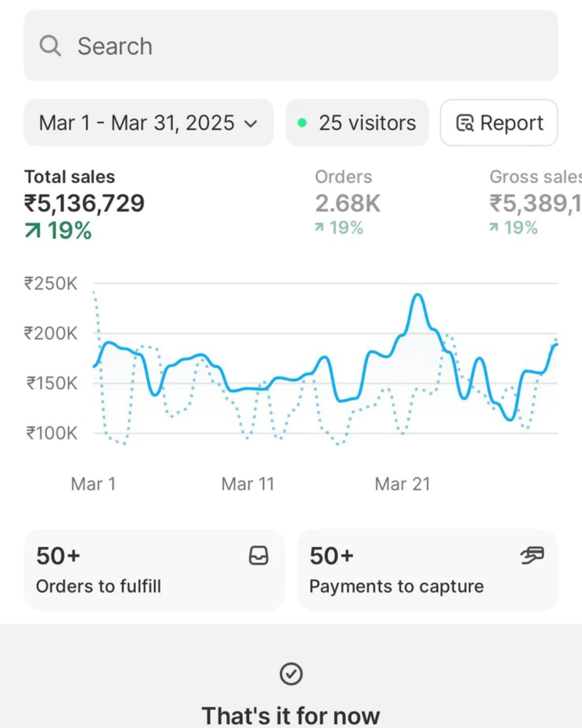Viewport: 582px width, 728px height.
Task: Expand the Total sales metric details
Action: [x=85, y=203]
